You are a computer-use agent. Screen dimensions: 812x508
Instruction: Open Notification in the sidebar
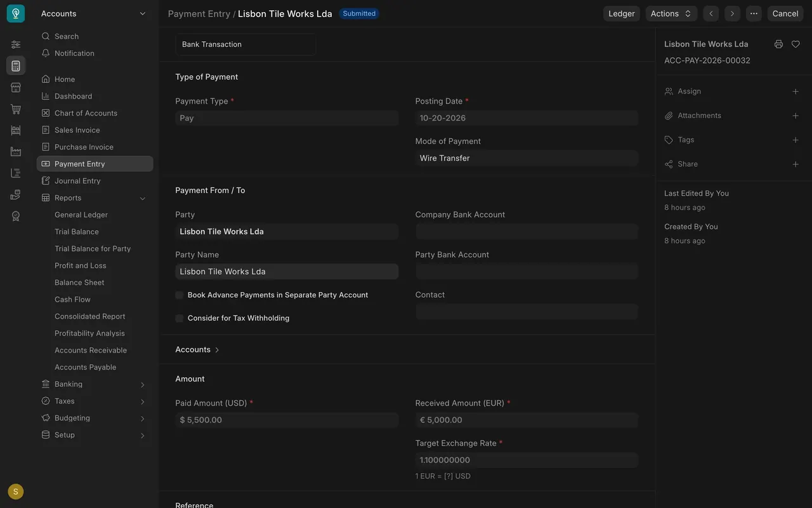[95, 53]
